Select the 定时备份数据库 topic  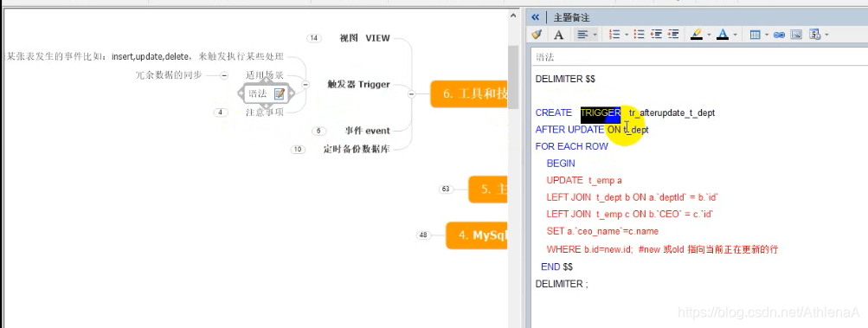(357, 149)
